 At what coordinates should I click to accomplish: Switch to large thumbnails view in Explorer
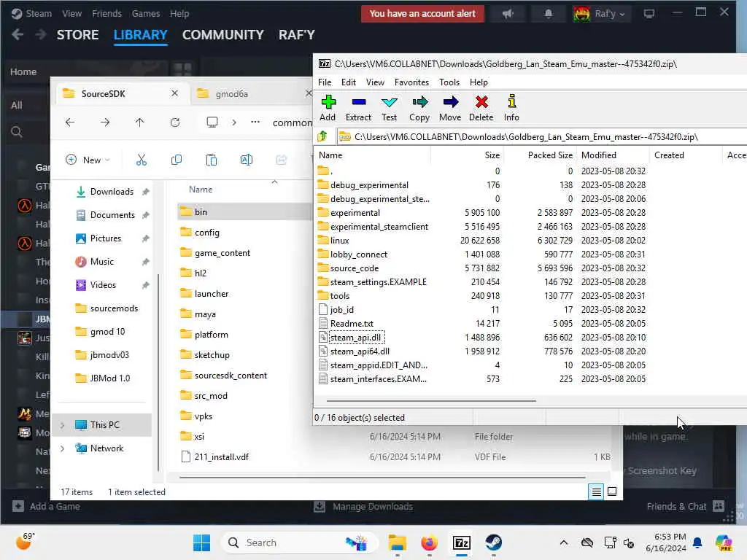(612, 491)
